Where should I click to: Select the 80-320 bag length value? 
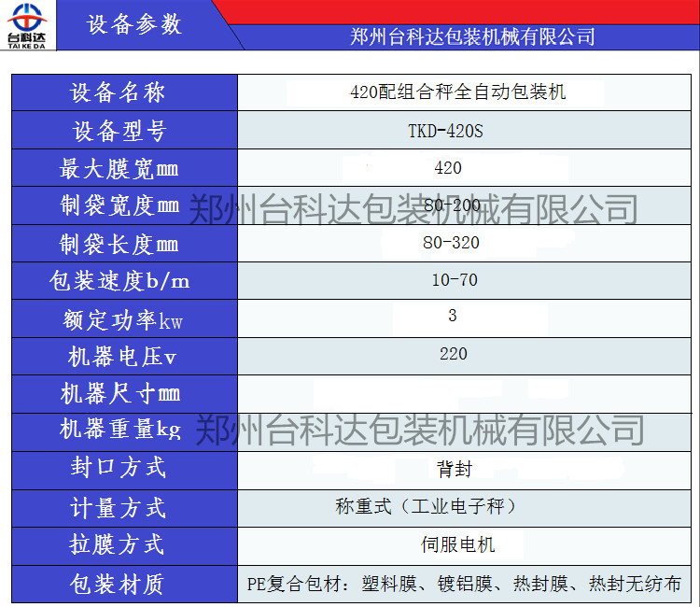(452, 243)
